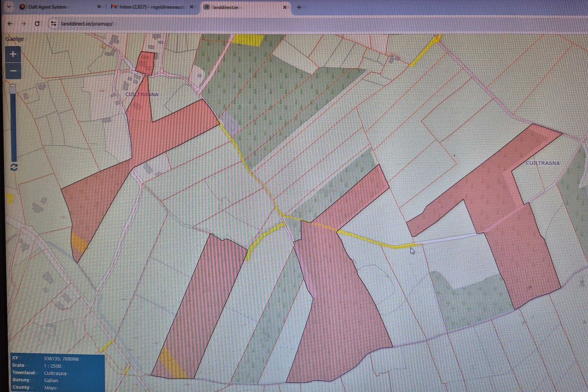Close the landdirect.ie tab

pyautogui.click(x=285, y=7)
